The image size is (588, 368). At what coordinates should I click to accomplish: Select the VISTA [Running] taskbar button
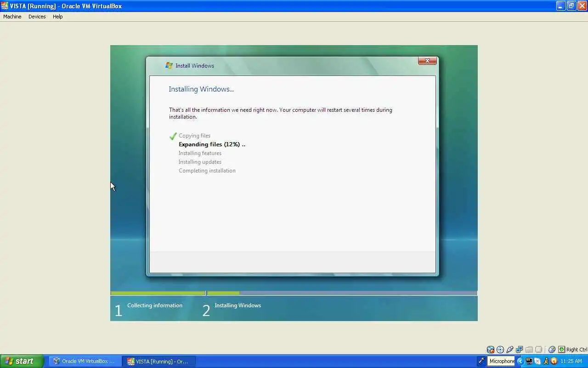(x=159, y=361)
